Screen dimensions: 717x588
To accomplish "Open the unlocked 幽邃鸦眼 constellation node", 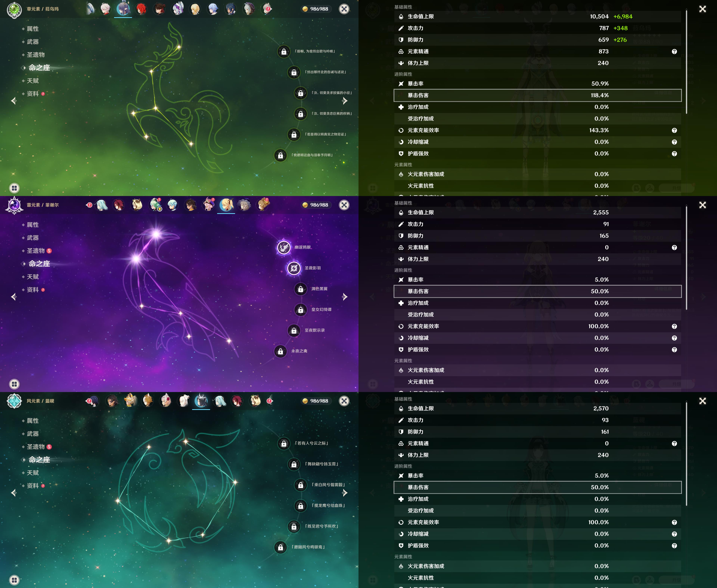I will pyautogui.click(x=284, y=248).
